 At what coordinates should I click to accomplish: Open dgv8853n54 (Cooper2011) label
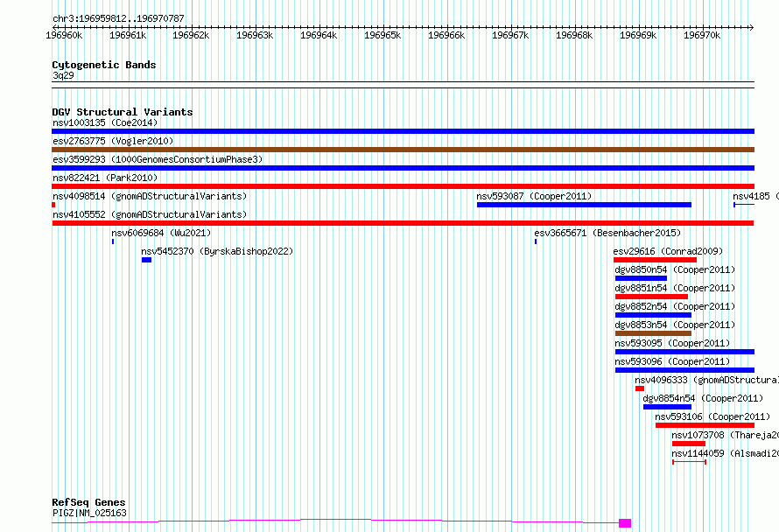(x=675, y=325)
